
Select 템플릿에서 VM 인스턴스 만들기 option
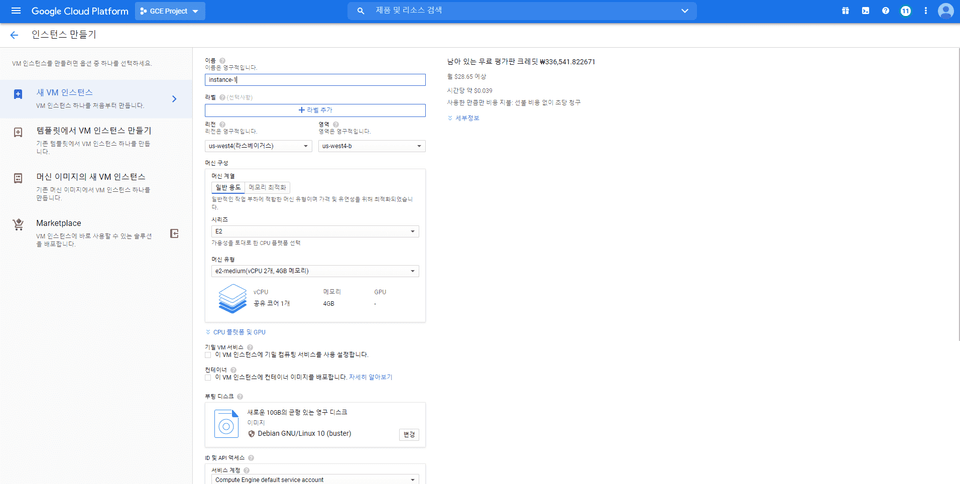pos(96,140)
